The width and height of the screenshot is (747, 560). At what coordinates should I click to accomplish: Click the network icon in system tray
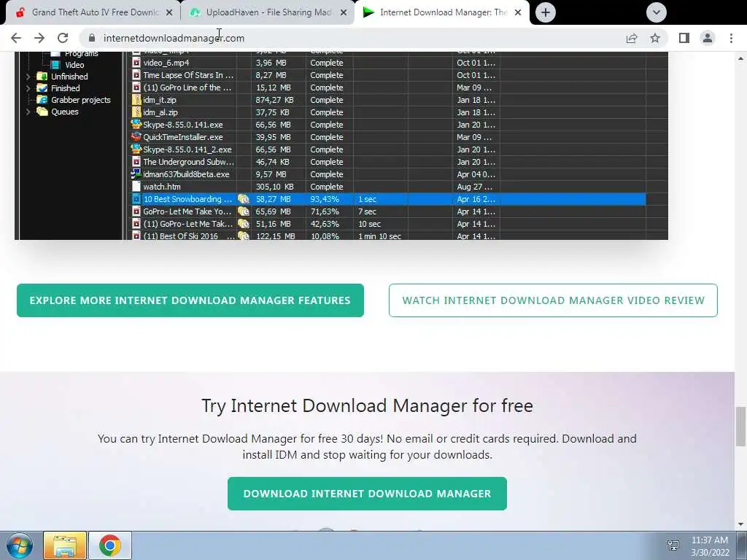[x=673, y=545]
